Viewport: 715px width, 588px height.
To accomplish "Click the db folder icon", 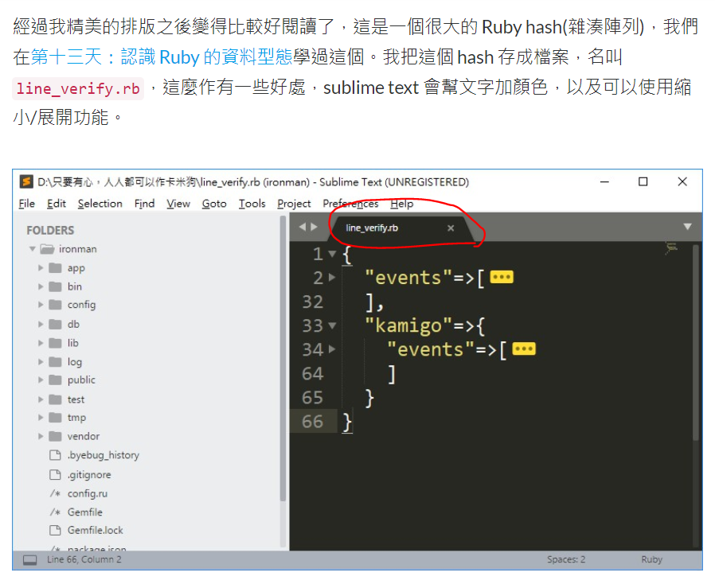I will point(55,324).
